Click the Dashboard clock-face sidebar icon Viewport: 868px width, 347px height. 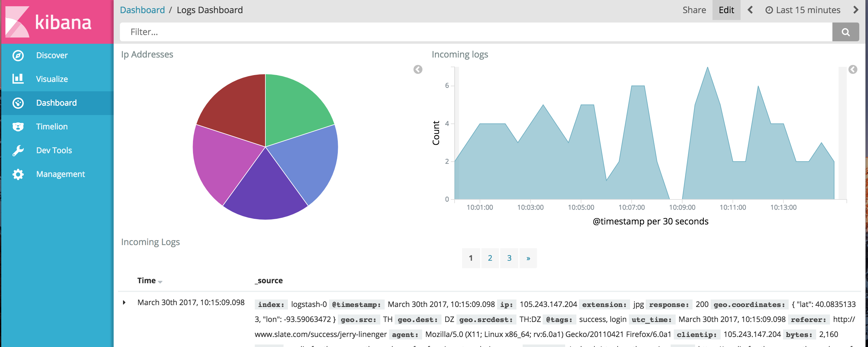coord(18,103)
